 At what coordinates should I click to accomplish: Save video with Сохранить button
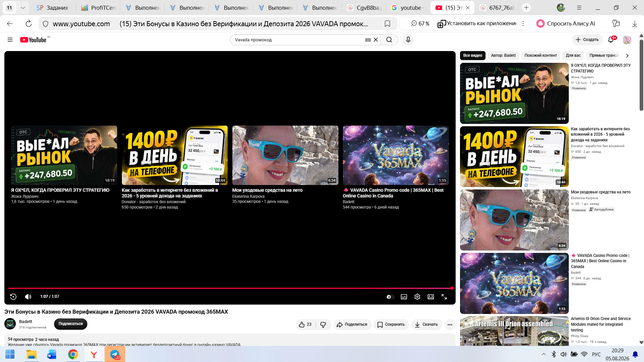pyautogui.click(x=391, y=324)
